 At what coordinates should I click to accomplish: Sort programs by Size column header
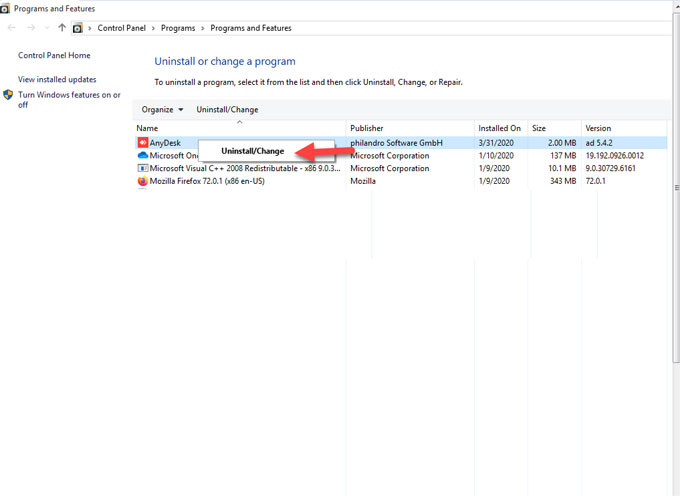tap(539, 128)
